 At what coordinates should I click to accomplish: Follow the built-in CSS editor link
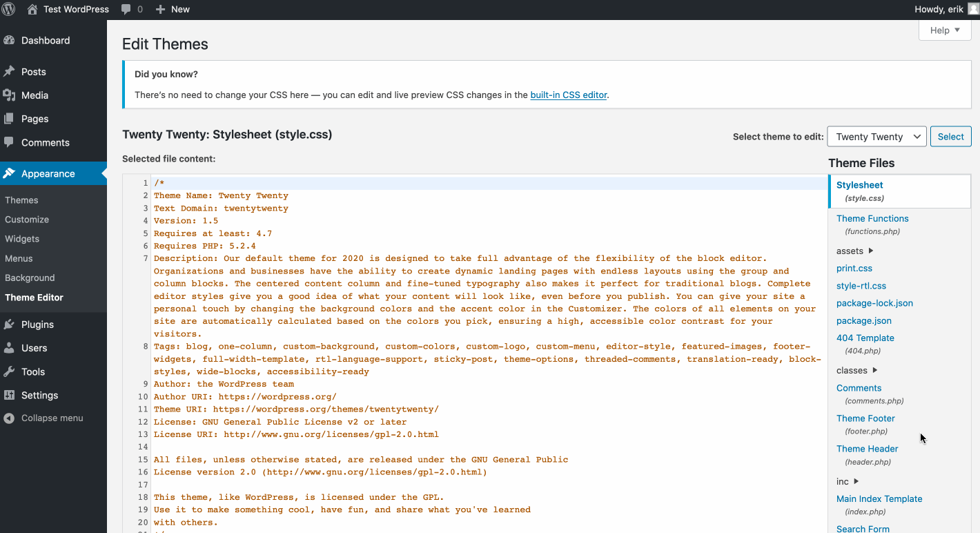(568, 95)
